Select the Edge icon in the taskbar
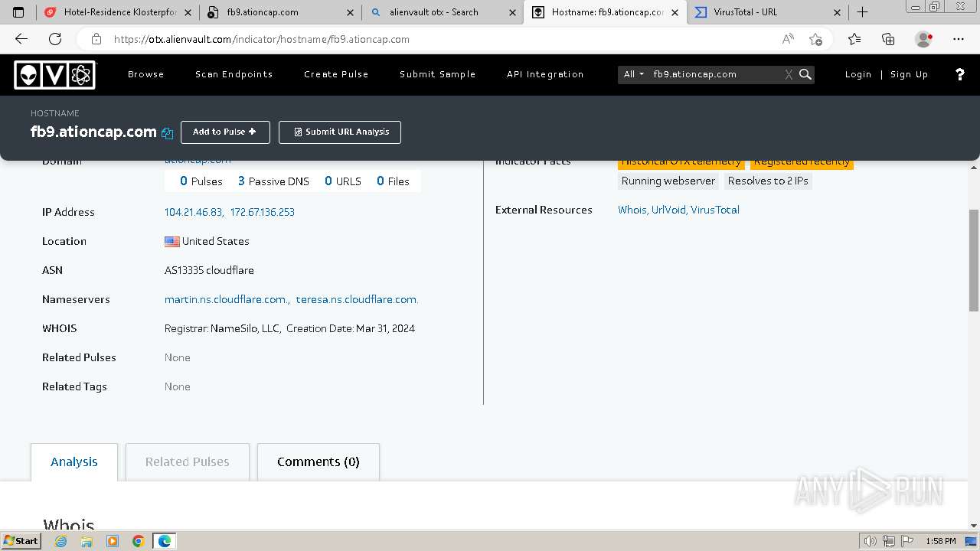980x551 pixels. (165, 541)
